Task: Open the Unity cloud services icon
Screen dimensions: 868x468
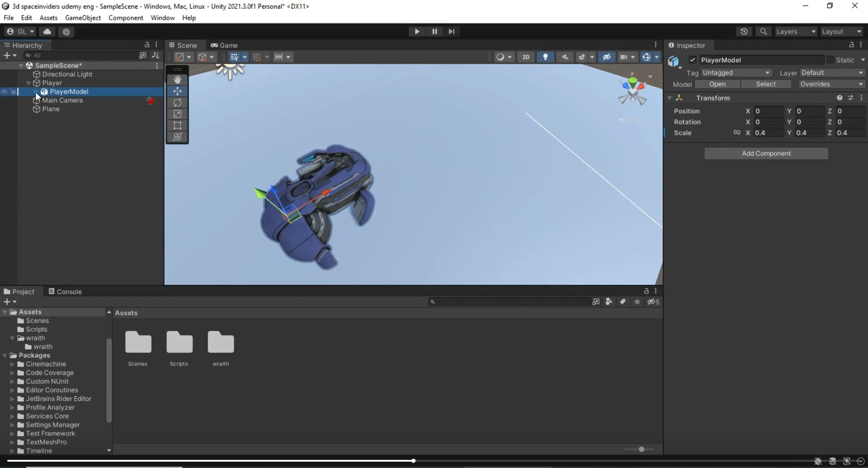Action: click(x=47, y=32)
